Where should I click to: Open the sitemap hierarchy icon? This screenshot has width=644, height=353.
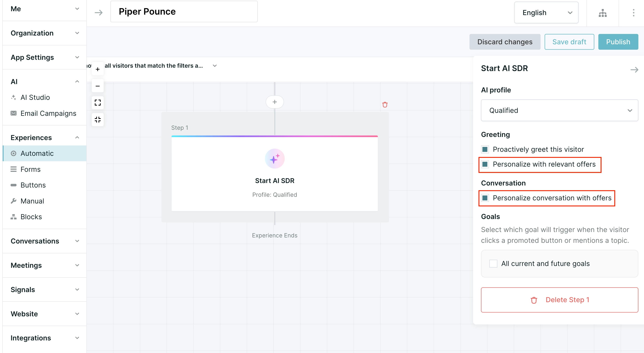pyautogui.click(x=602, y=13)
